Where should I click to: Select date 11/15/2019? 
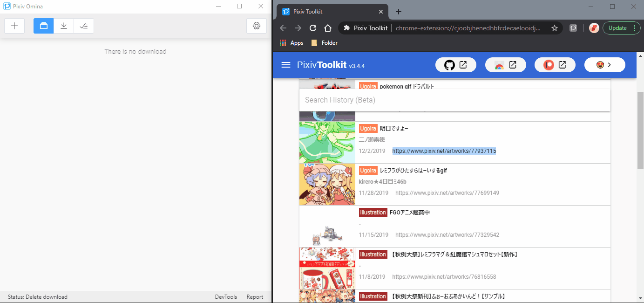[x=374, y=235]
